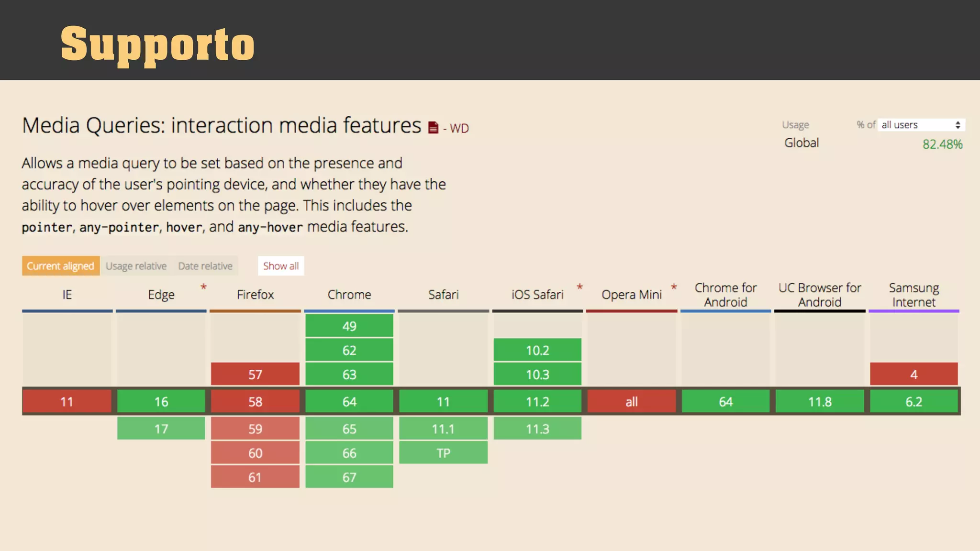The height and width of the screenshot is (551, 980).
Task: Select the Current aligned view toggle
Action: tap(61, 266)
